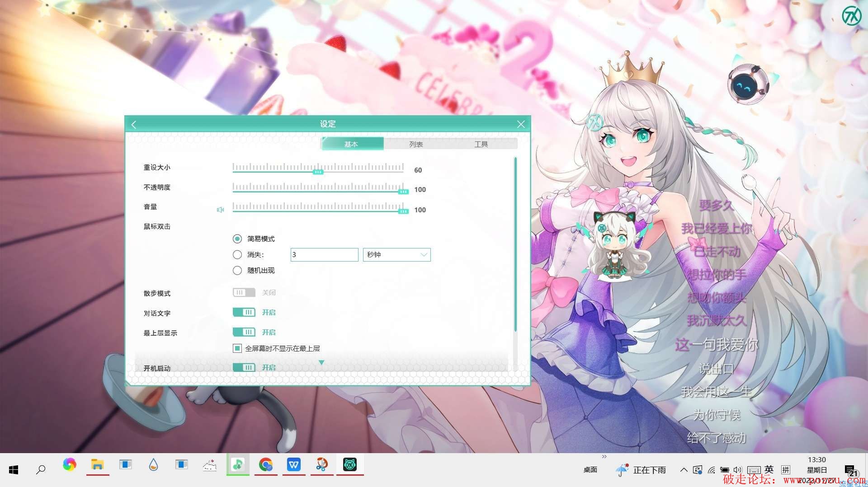Open File Explorer from the taskbar
Viewport: 868px width, 487px height.
coord(97,464)
